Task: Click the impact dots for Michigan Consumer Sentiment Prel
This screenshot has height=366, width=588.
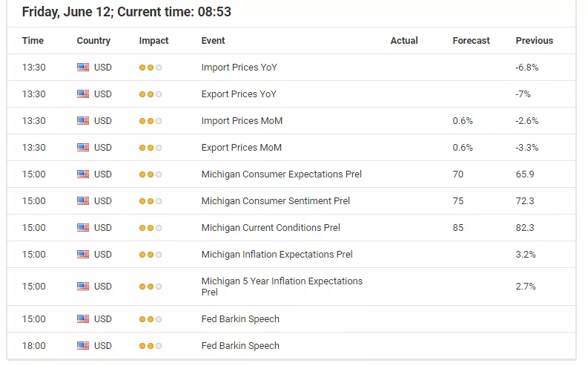Action: coord(151,201)
